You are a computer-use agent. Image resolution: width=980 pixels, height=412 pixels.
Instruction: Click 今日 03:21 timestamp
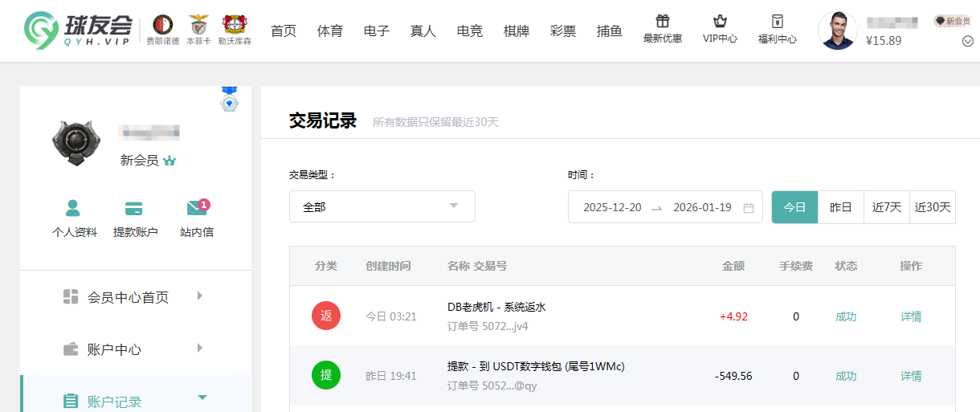pos(391,316)
